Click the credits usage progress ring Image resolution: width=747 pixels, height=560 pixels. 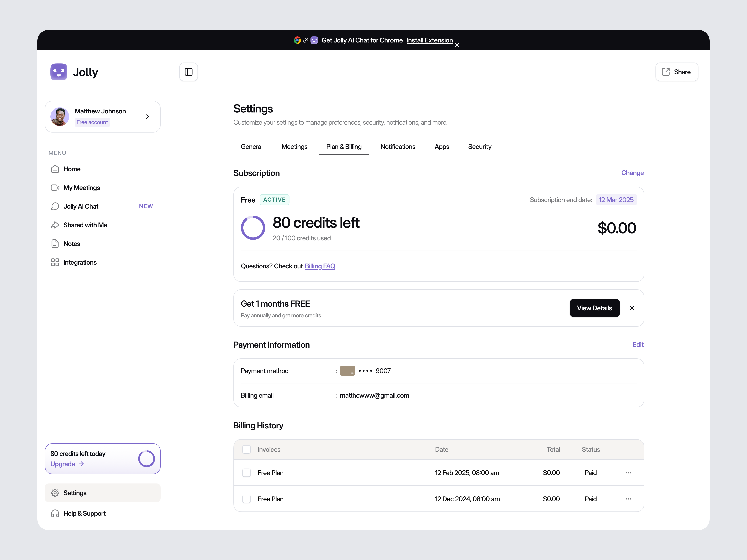click(x=253, y=228)
